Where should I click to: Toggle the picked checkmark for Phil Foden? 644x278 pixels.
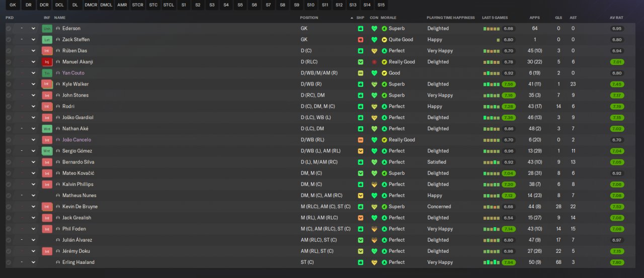8,229
